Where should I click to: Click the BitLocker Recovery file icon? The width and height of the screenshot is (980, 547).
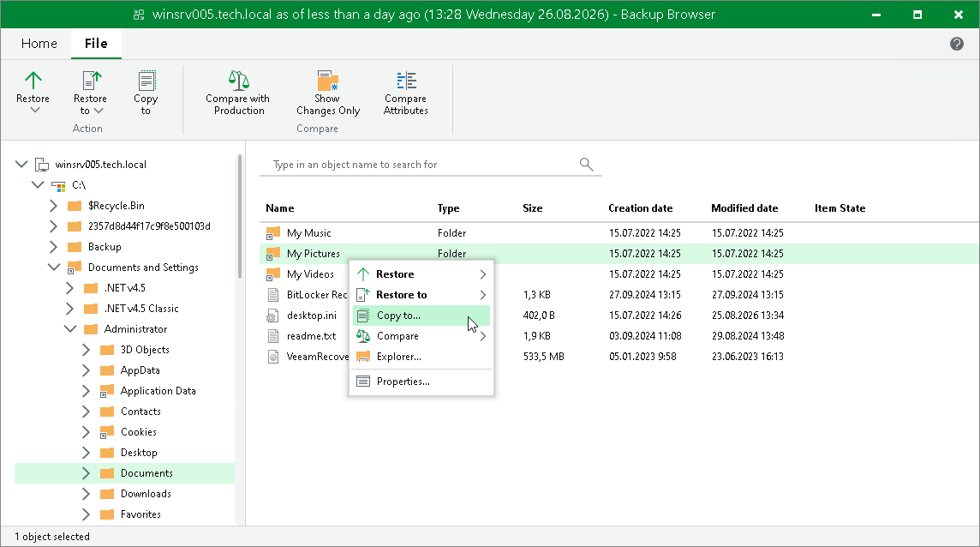272,295
